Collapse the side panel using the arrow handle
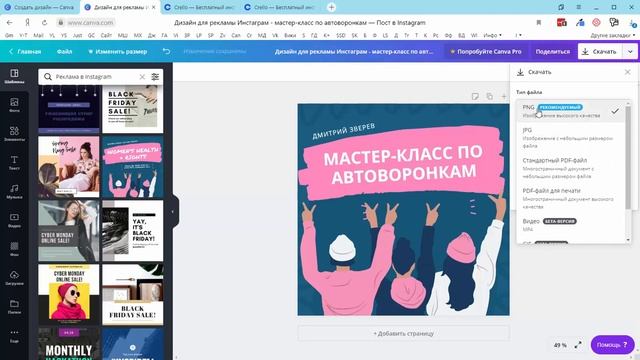The image size is (640, 360). tap(172, 211)
